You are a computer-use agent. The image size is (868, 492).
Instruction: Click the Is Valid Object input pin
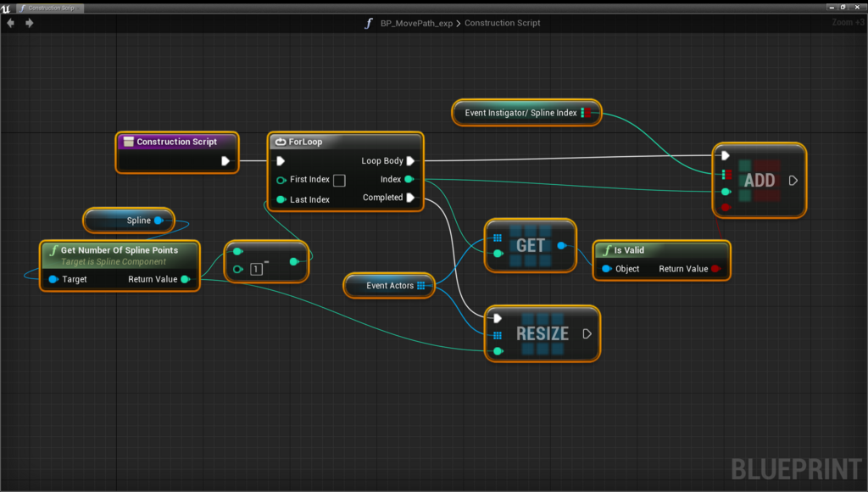point(607,269)
